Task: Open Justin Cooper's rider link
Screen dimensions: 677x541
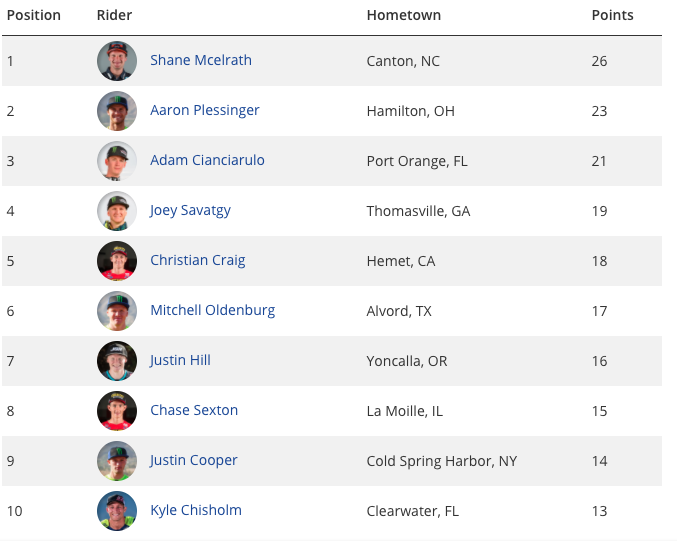Action: (x=193, y=460)
